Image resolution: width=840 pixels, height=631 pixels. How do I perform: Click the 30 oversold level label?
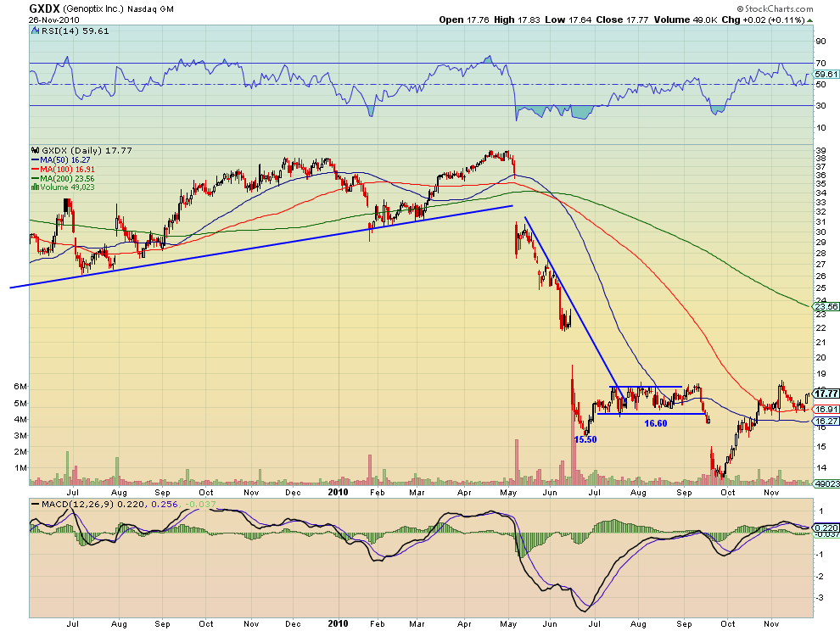[x=820, y=105]
